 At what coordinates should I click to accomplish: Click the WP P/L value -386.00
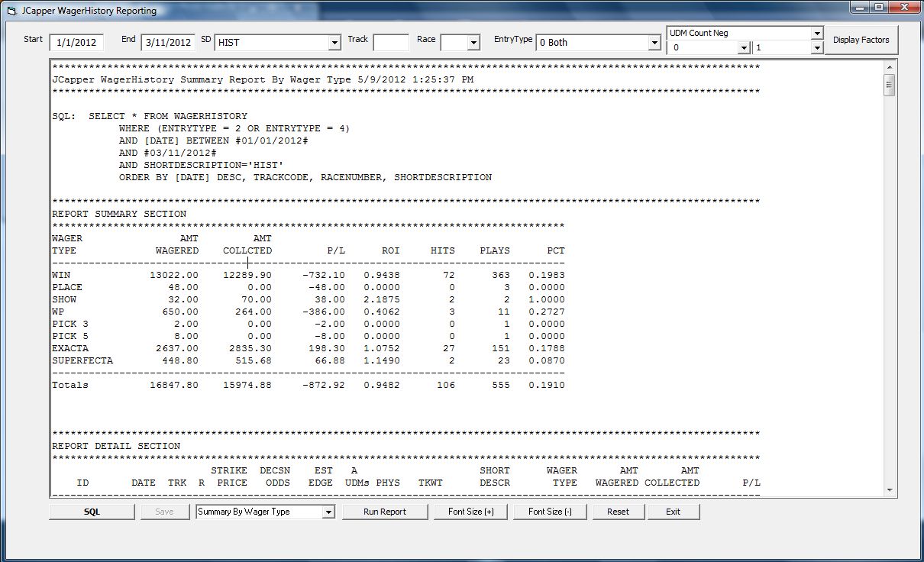coord(324,312)
